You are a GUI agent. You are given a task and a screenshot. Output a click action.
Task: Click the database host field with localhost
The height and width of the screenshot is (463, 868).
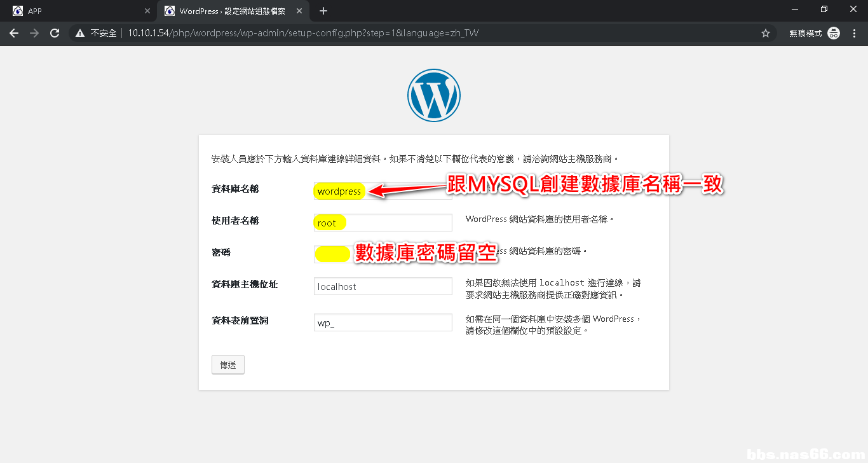[x=383, y=286]
